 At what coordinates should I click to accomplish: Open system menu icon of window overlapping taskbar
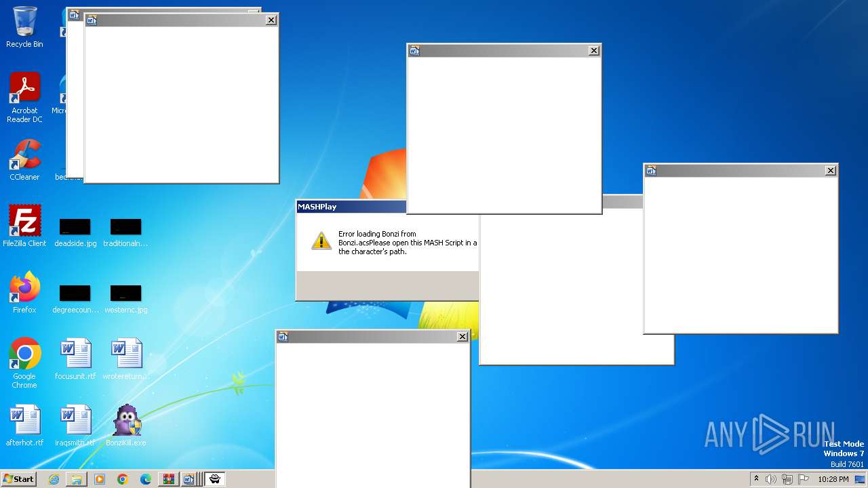pos(283,337)
